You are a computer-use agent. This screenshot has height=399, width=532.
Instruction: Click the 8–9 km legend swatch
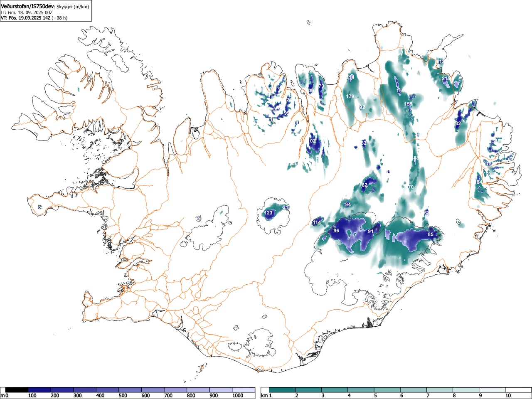pos(465,390)
